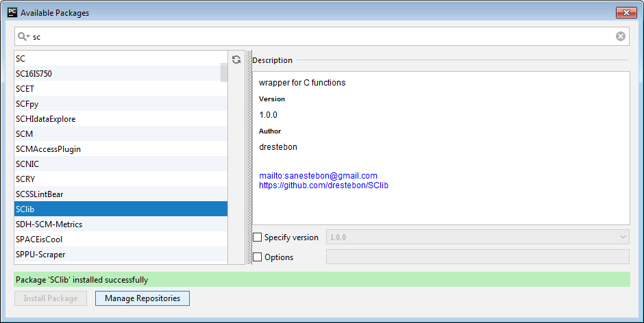Click the version value 1.0.0 in the description
644x323 pixels.
(x=268, y=115)
